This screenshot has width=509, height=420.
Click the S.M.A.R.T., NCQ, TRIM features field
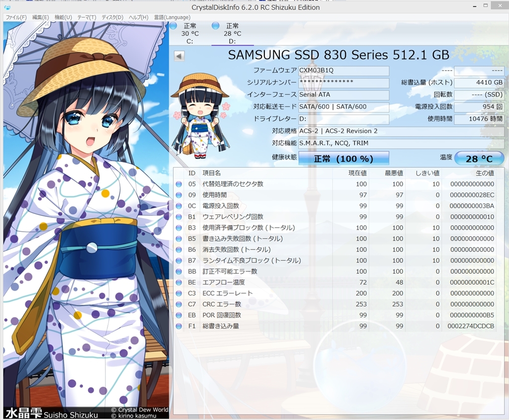click(x=401, y=143)
